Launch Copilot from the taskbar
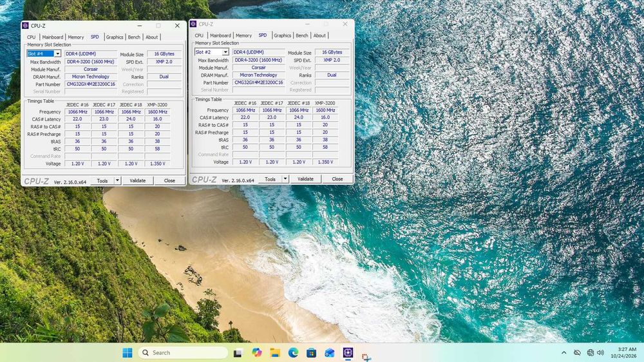The width and height of the screenshot is (644, 362). click(x=257, y=352)
